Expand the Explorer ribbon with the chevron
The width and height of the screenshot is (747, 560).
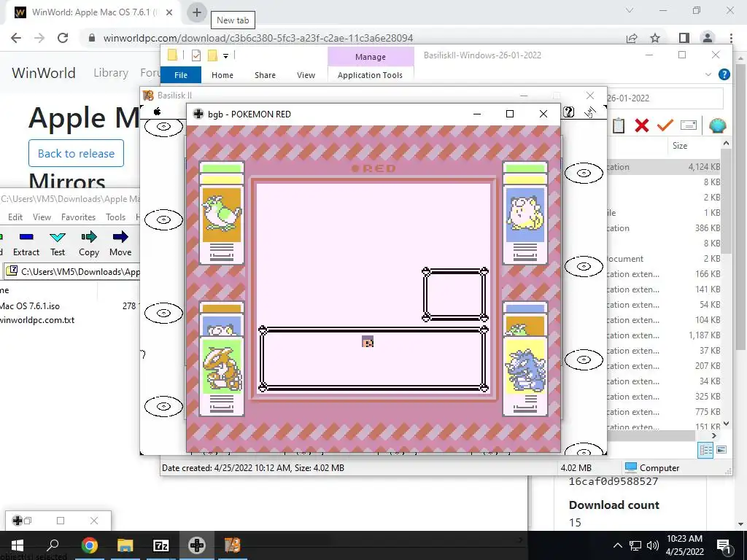(708, 75)
